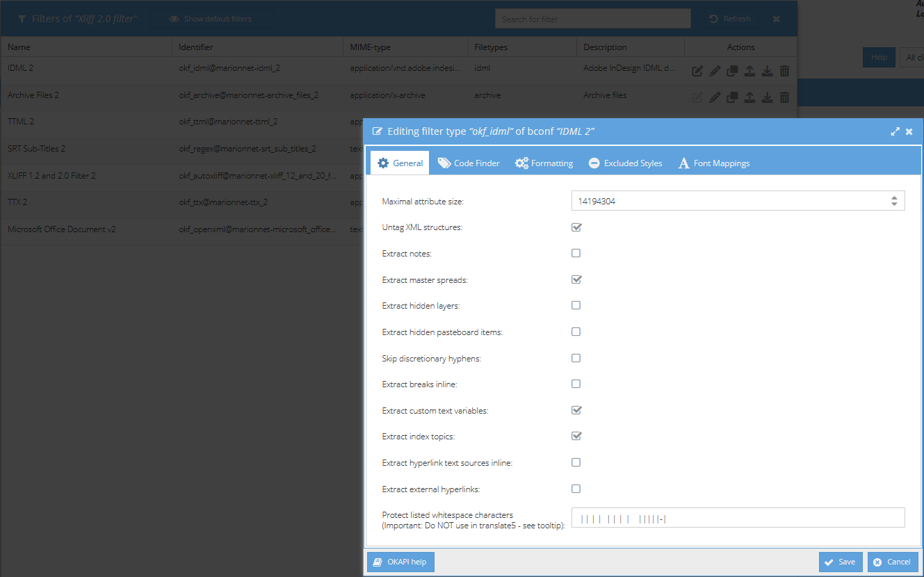Click the upload icon in IDML 2 row

(x=749, y=71)
